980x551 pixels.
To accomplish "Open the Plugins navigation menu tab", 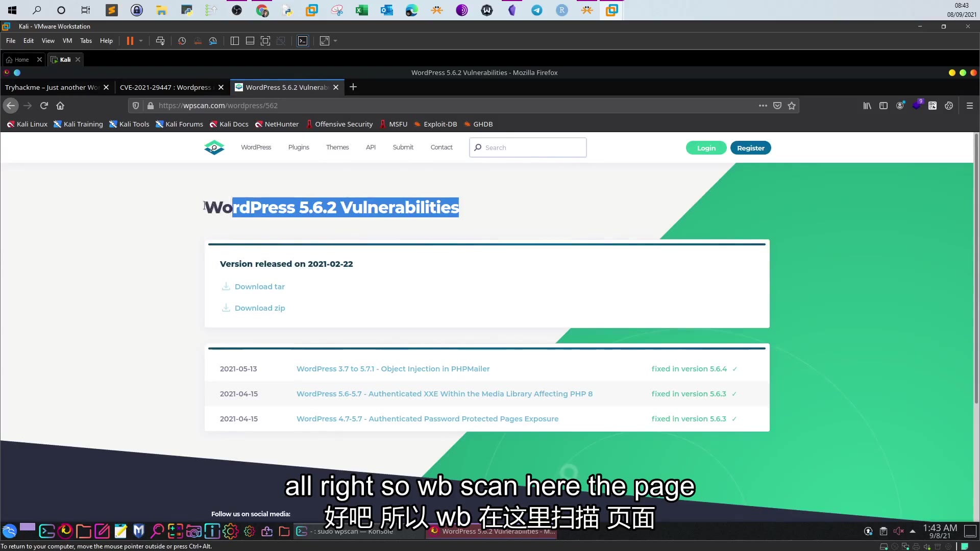I will [298, 147].
